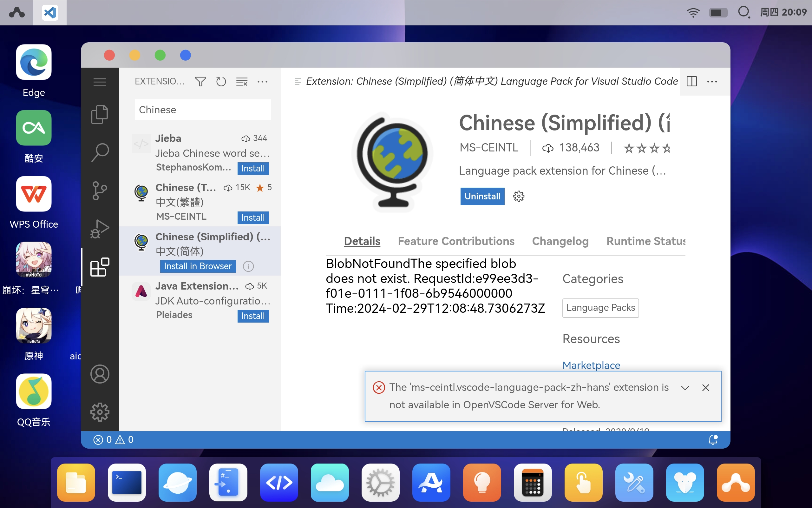Open the Marketplace resource link
The height and width of the screenshot is (508, 812).
(x=591, y=365)
